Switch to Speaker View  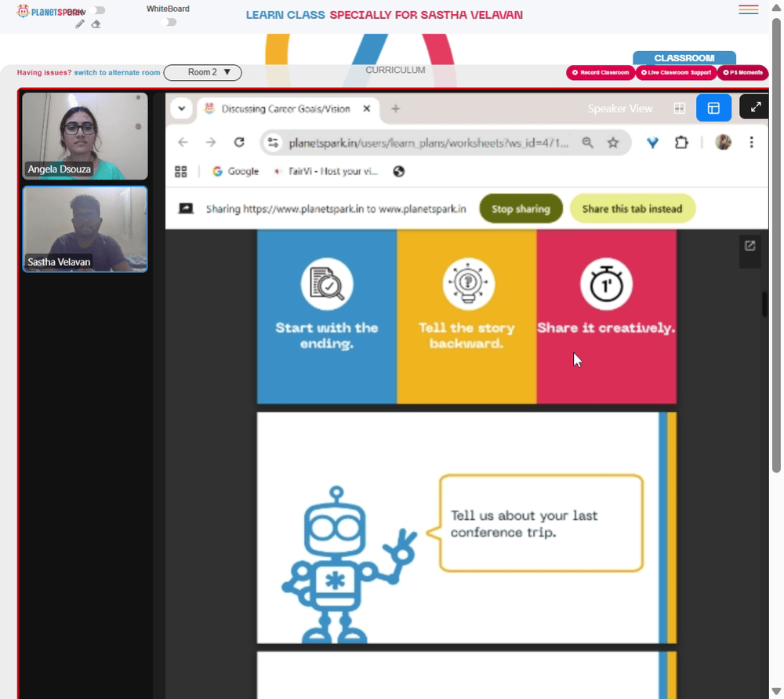[x=619, y=108]
